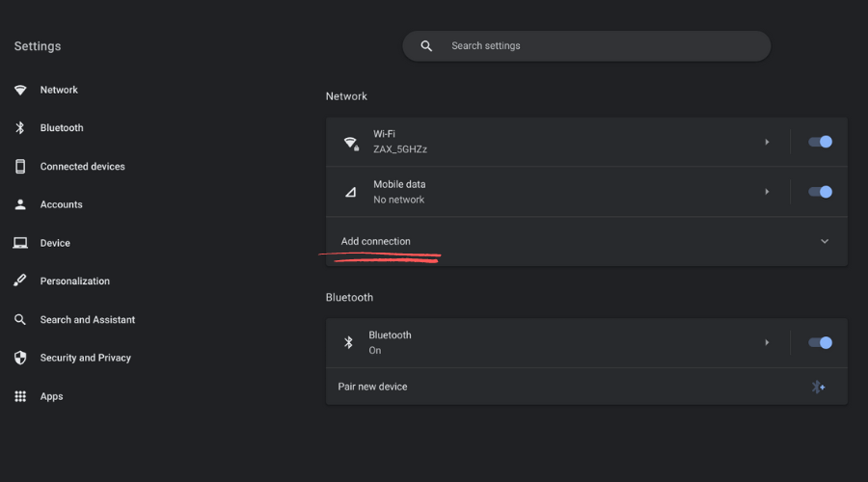Click the Network section heading
This screenshot has height=482, width=868.
[x=346, y=96]
